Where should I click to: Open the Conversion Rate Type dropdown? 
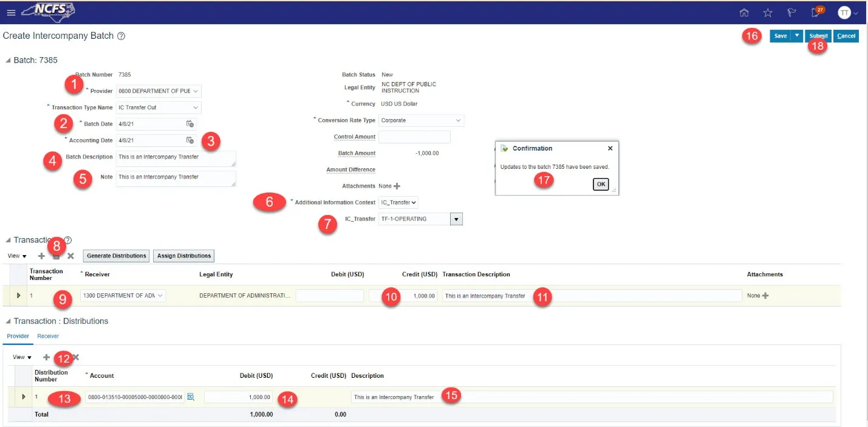click(x=458, y=120)
